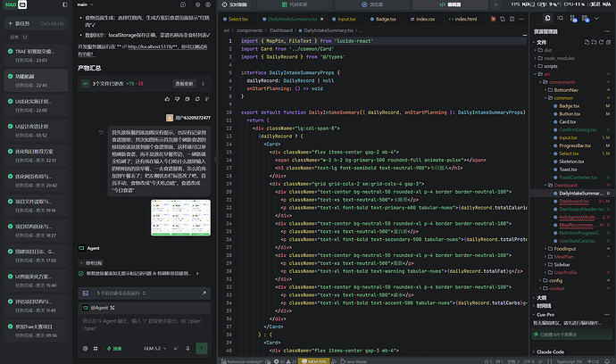This screenshot has height=364, width=616.
Task: Toggle the green mode switch beside model selector
Action: (x=114, y=348)
